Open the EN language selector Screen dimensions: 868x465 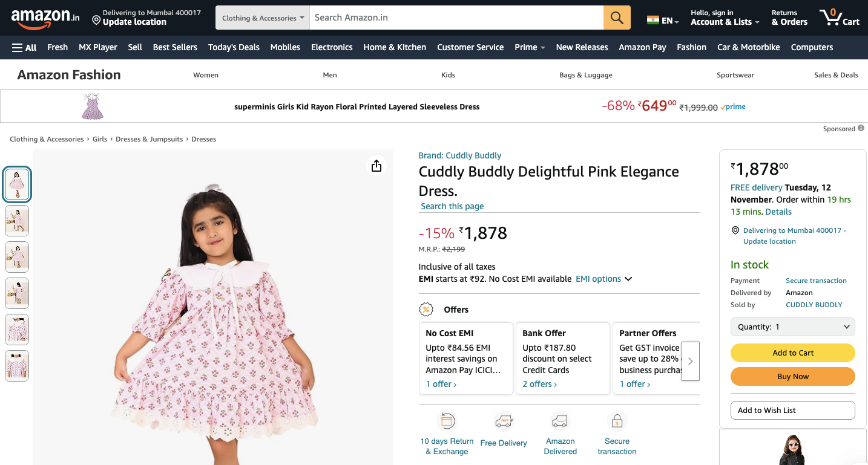click(663, 21)
